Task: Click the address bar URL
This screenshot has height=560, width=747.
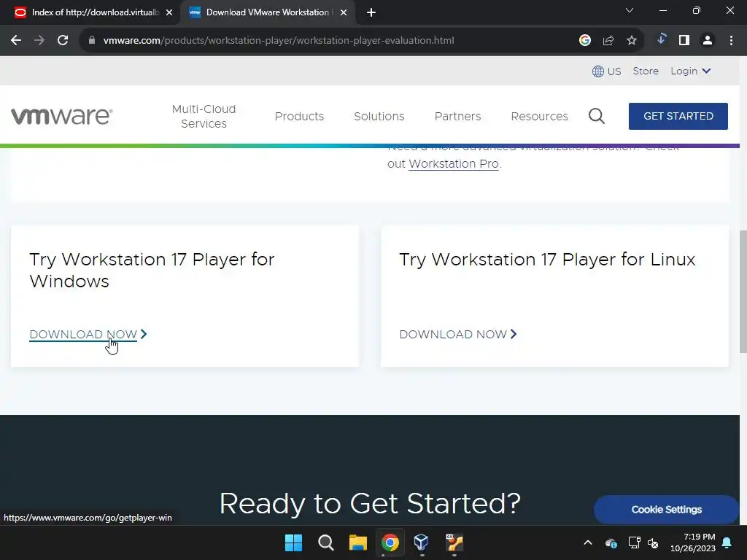Action: (278, 41)
